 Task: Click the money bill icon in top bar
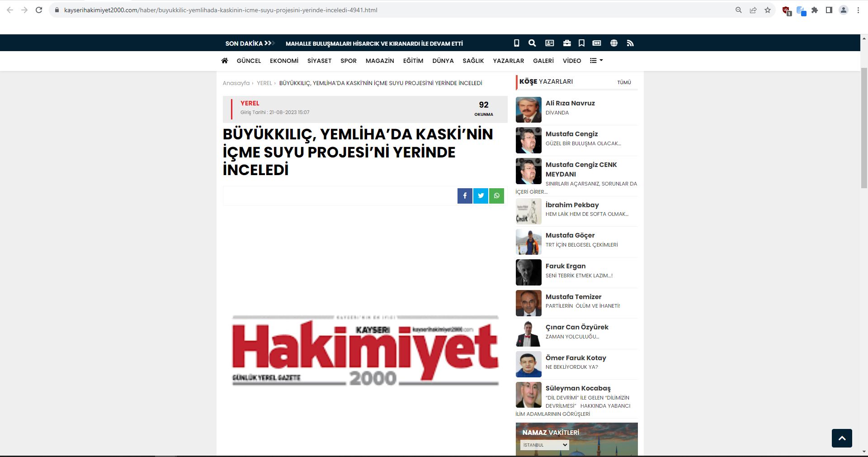[597, 43]
